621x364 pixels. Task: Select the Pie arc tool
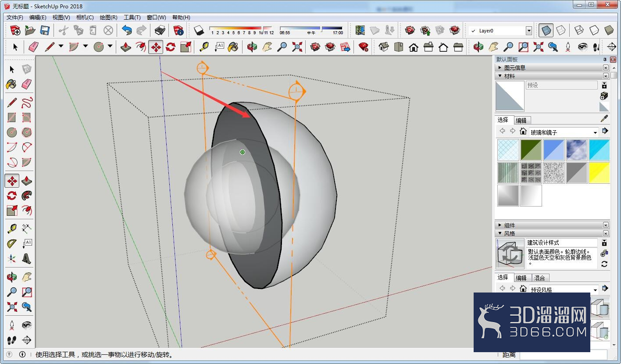[27, 162]
